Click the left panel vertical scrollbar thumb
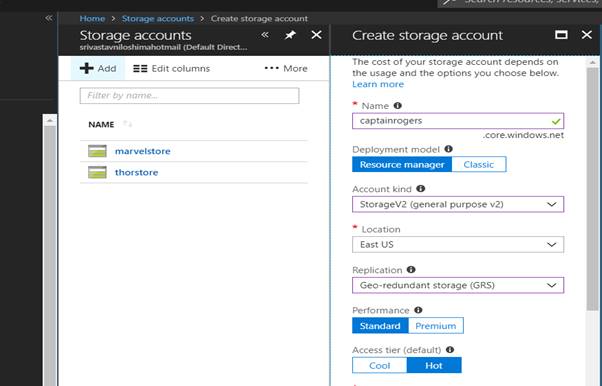The height and width of the screenshot is (386, 602). pyautogui.click(x=50, y=255)
